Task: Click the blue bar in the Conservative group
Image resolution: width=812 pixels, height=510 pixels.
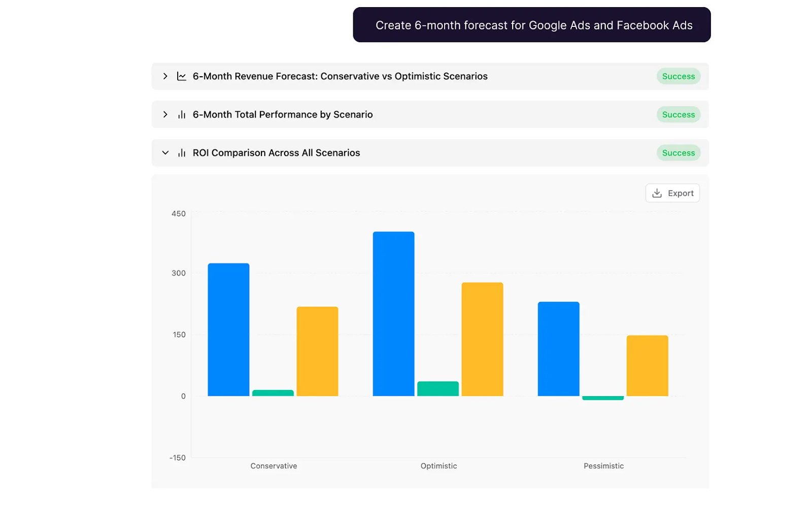Action: (x=228, y=330)
